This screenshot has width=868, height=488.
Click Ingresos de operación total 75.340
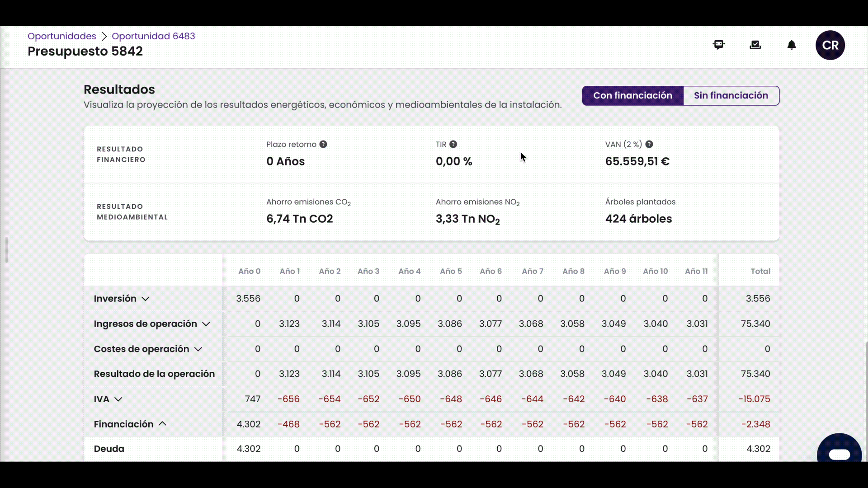[755, 324]
